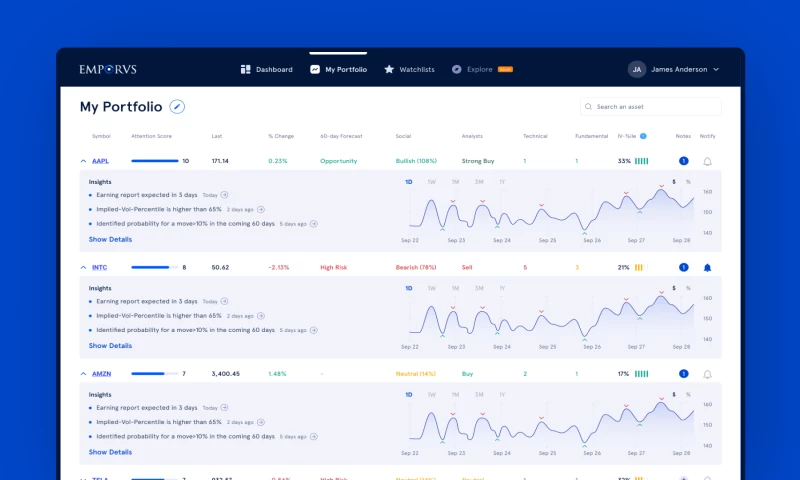Go to the Dashboard tab
Viewport: 800px width, 480px height.
(267, 70)
